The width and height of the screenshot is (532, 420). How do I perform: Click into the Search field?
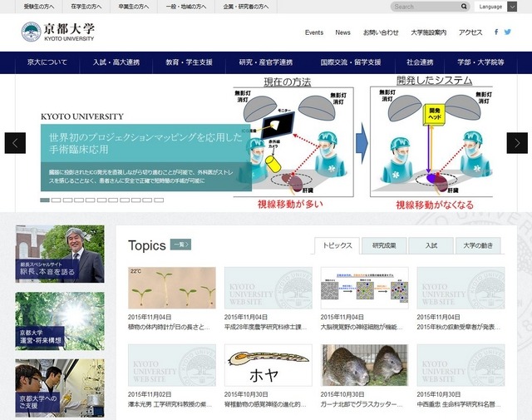[x=426, y=7]
